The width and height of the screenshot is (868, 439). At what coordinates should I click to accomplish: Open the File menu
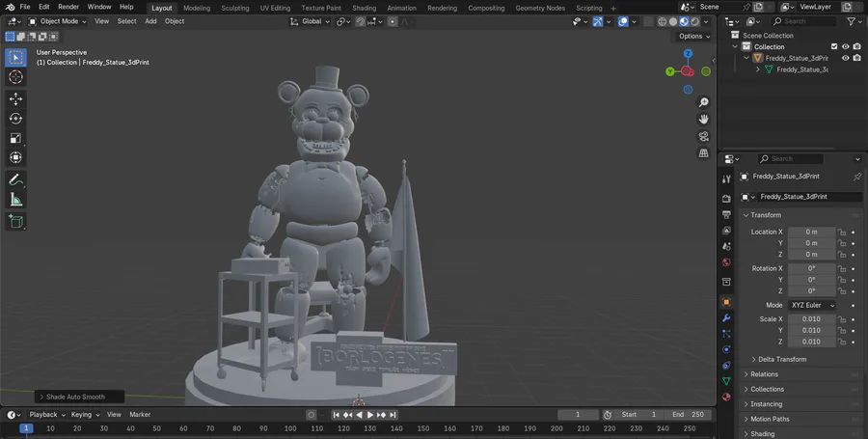pos(25,7)
